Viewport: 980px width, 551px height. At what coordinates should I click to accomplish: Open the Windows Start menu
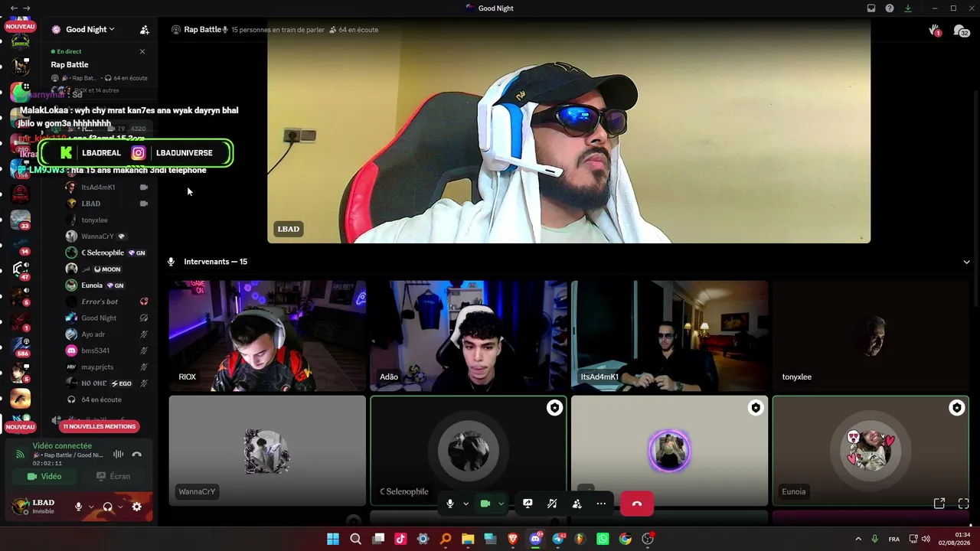pyautogui.click(x=333, y=539)
